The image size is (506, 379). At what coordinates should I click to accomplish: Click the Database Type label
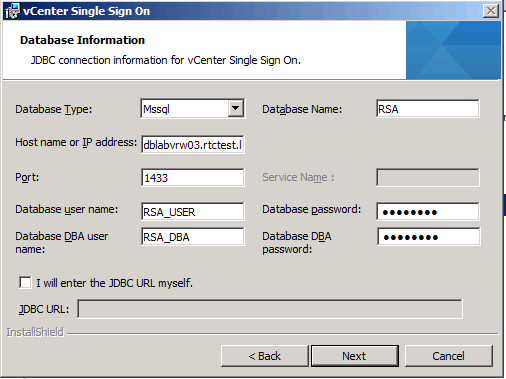tap(54, 109)
